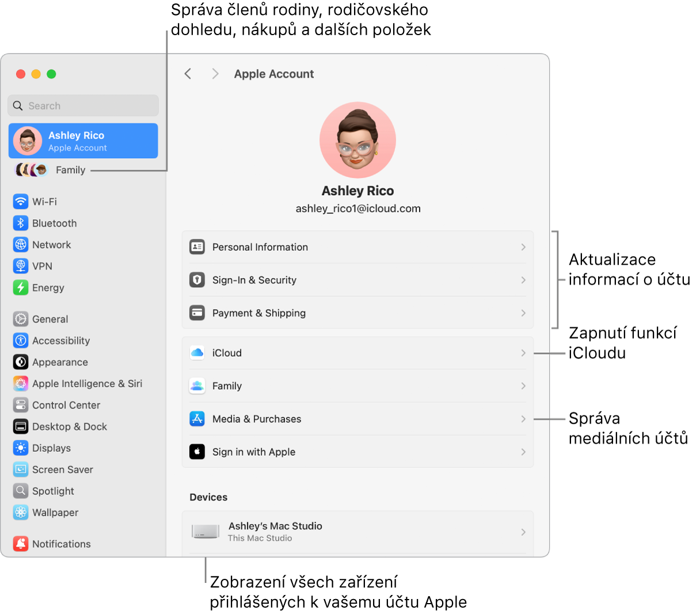Select Ashley's Mac Studio device name
Screen dimensions: 700x614
[x=275, y=526]
